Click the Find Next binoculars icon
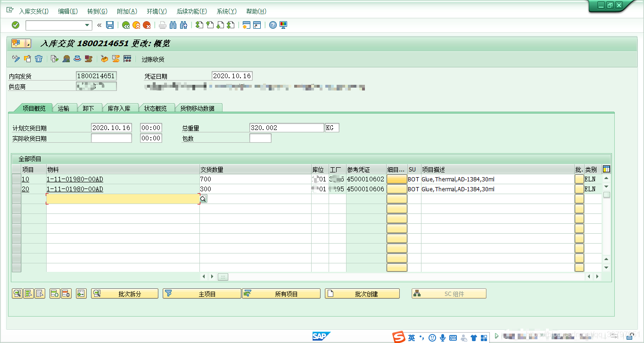The width and height of the screenshot is (644, 343). point(183,25)
